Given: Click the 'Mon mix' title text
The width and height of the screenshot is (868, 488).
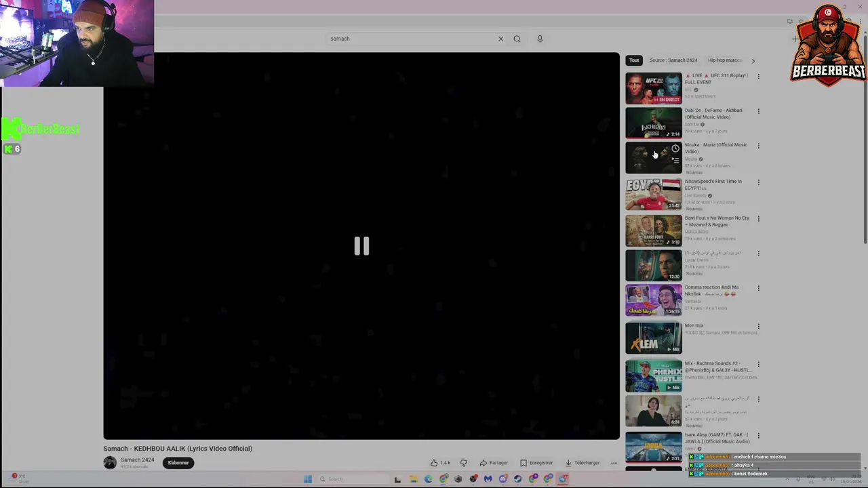Looking at the screenshot, I should point(694,325).
